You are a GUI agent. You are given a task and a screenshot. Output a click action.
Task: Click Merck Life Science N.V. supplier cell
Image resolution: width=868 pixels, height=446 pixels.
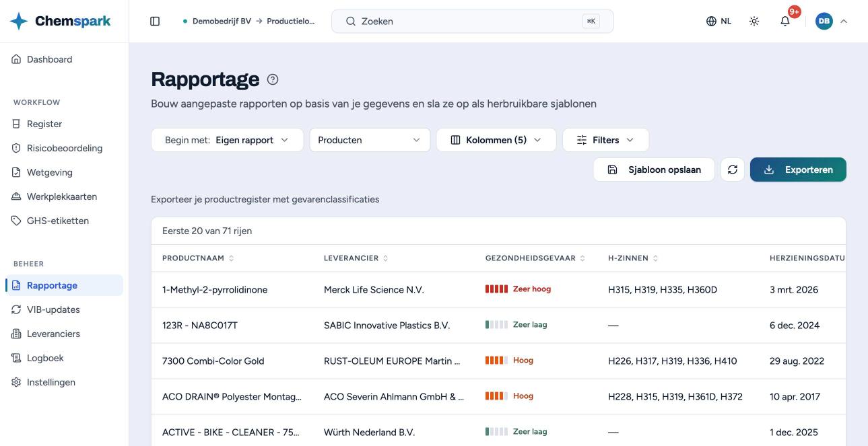[374, 290]
